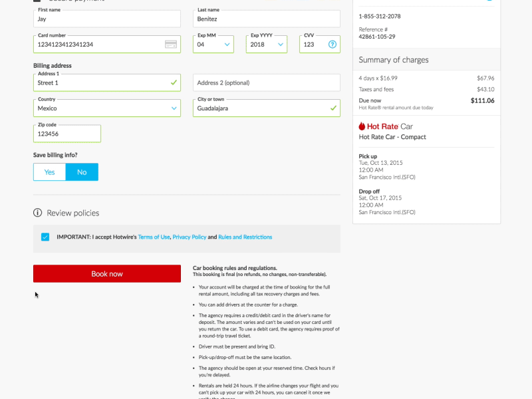The image size is (532, 399).
Task: Click the $67.96 rental subtotal
Action: point(485,78)
